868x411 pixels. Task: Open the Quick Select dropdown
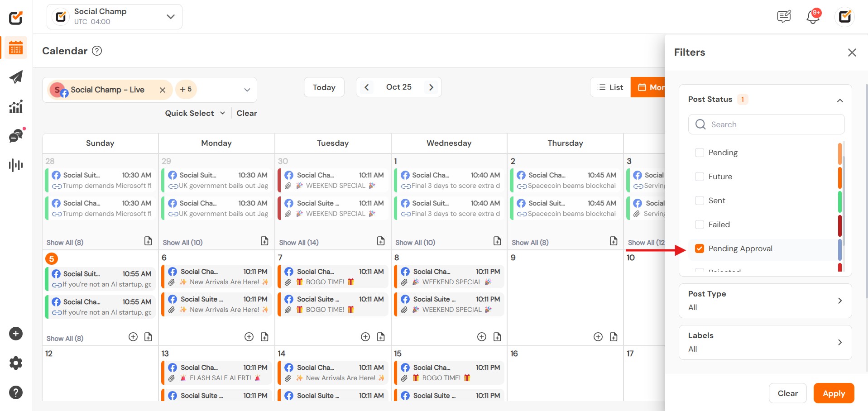click(x=195, y=113)
